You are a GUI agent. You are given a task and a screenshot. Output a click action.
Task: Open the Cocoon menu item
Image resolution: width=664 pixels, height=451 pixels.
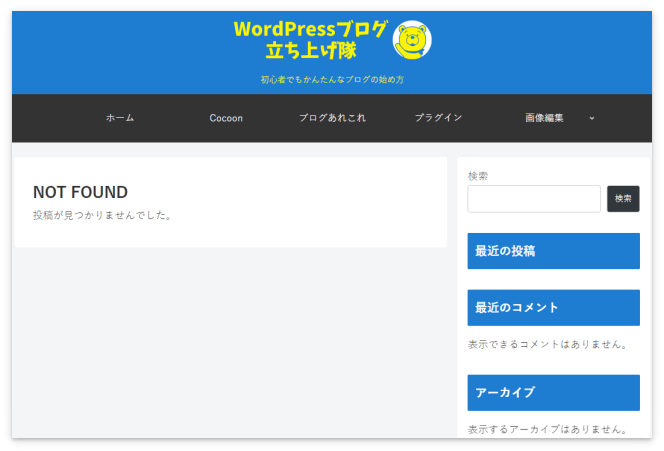226,118
